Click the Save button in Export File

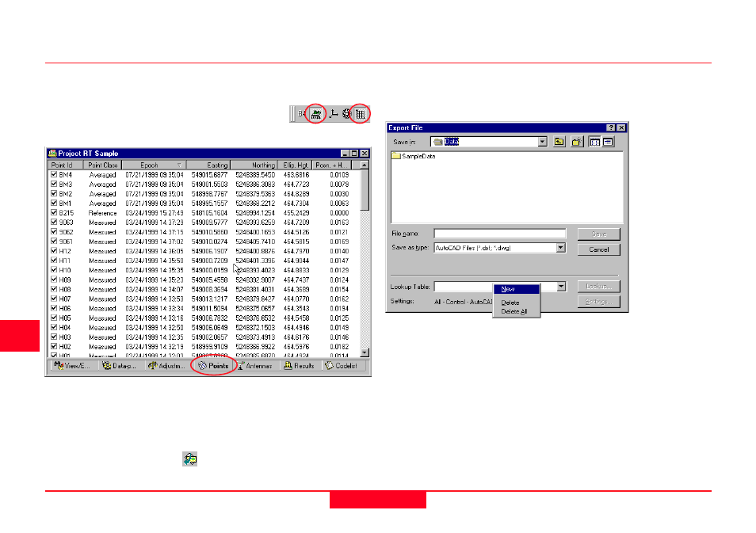point(599,234)
